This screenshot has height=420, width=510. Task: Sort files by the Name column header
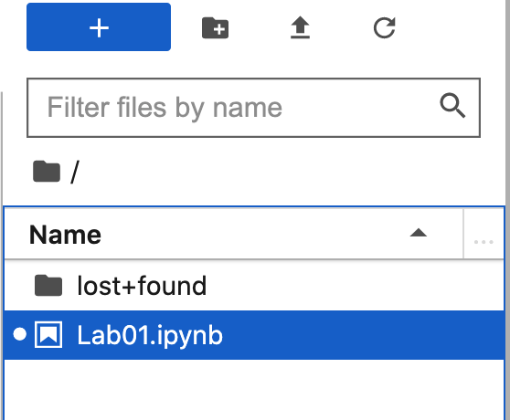pos(65,235)
